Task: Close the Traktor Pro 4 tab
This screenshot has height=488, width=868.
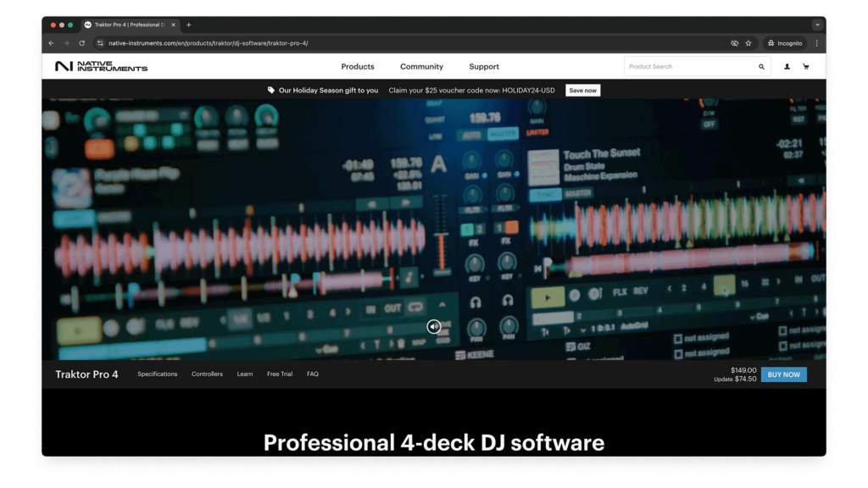Action: click(173, 25)
